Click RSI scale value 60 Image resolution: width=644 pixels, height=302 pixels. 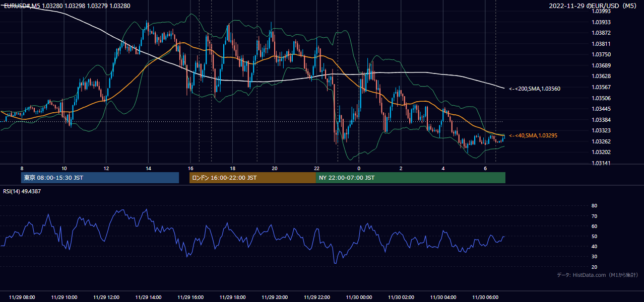pos(595,226)
